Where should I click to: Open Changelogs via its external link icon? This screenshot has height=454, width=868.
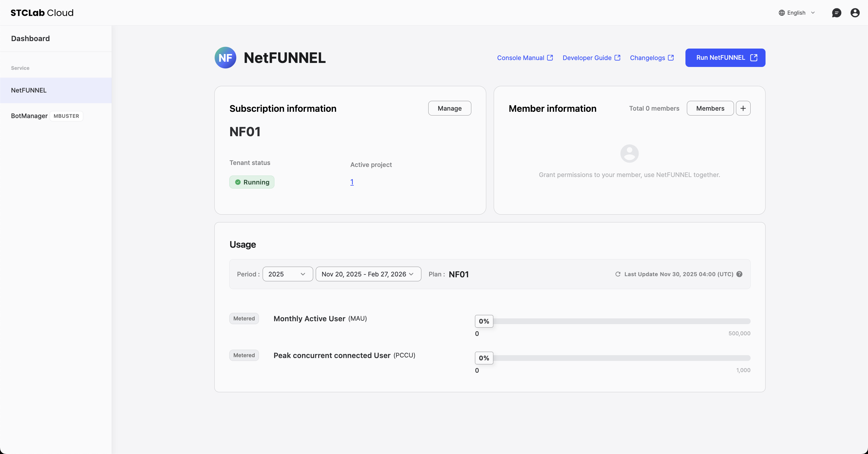pyautogui.click(x=671, y=58)
